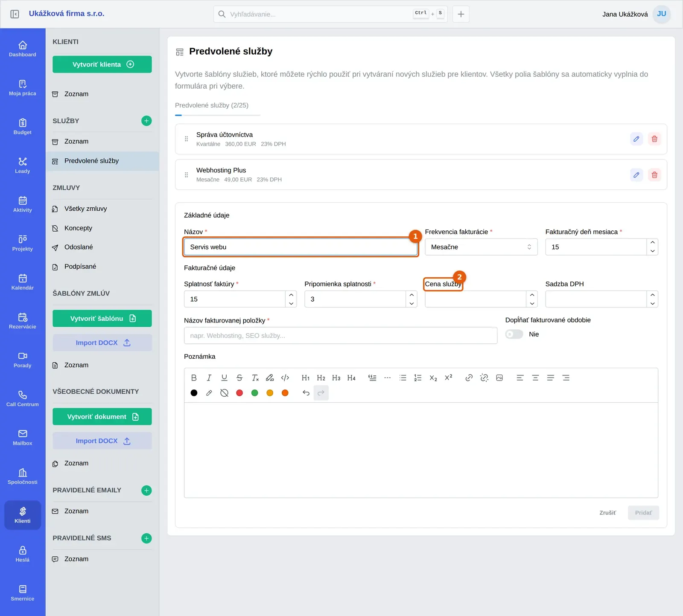The image size is (683, 616).
Task: Create a bulleted list in the note
Action: [403, 378]
